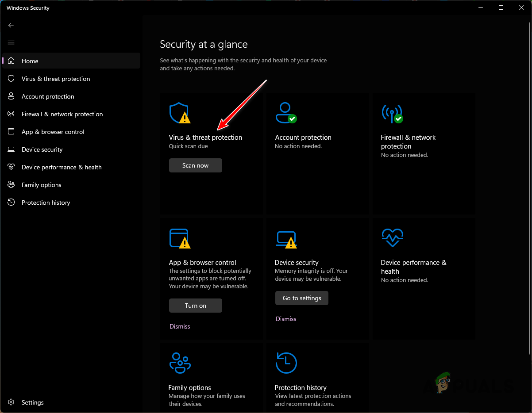Screen dimensions: 532x413
Task: Enable App & browser control with Turn on
Action: (x=195, y=305)
